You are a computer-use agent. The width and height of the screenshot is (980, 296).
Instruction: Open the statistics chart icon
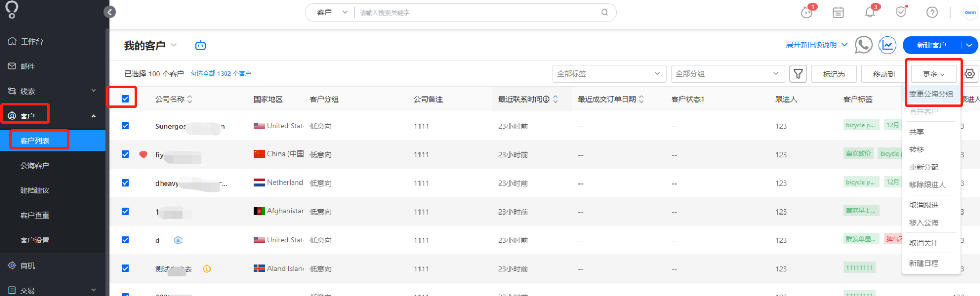click(x=887, y=45)
